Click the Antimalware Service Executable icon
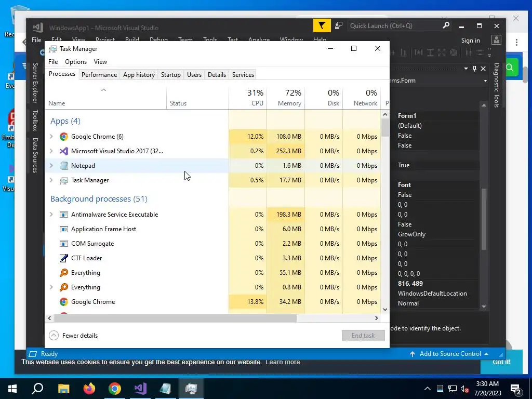This screenshot has height=399, width=532. [63, 215]
